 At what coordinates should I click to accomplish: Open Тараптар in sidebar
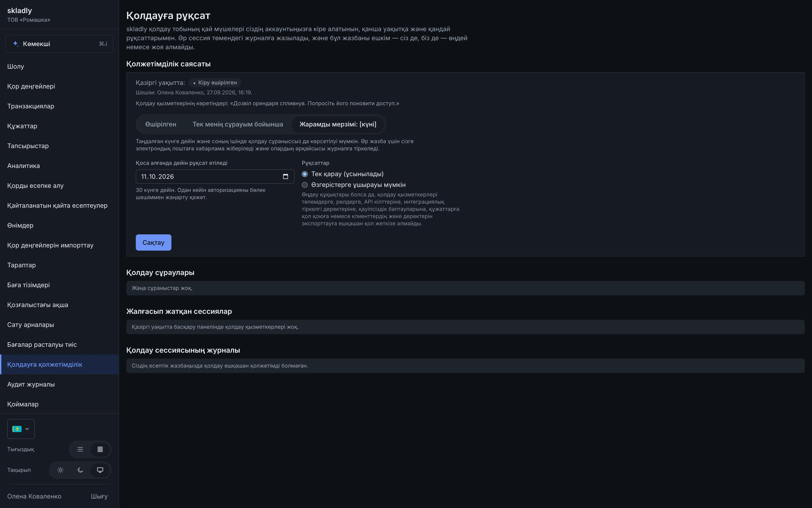[59, 265]
